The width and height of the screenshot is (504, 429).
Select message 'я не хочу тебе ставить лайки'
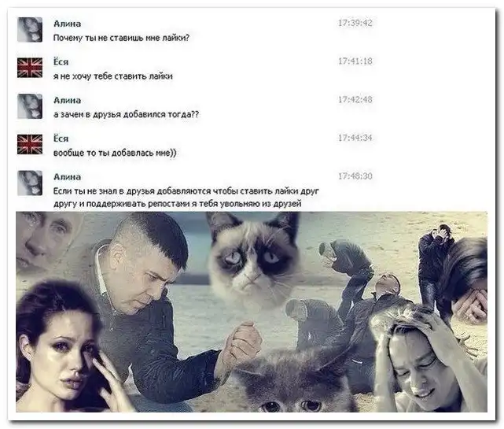click(x=112, y=76)
